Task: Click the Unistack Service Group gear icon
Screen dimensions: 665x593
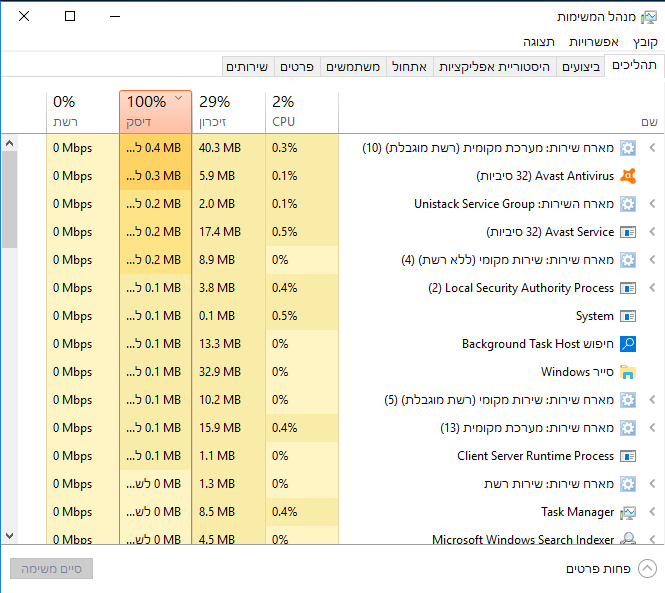Action: (x=628, y=204)
